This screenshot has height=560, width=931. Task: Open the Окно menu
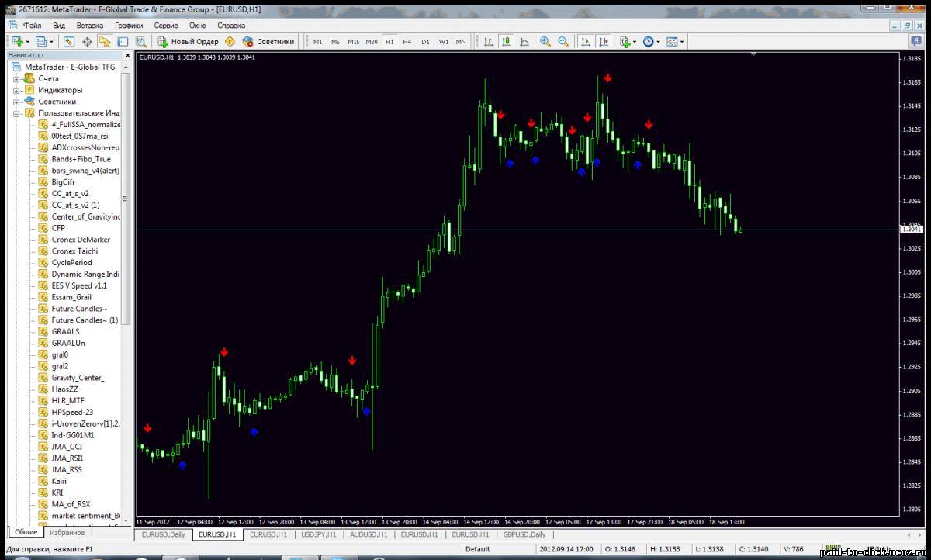coord(198,25)
